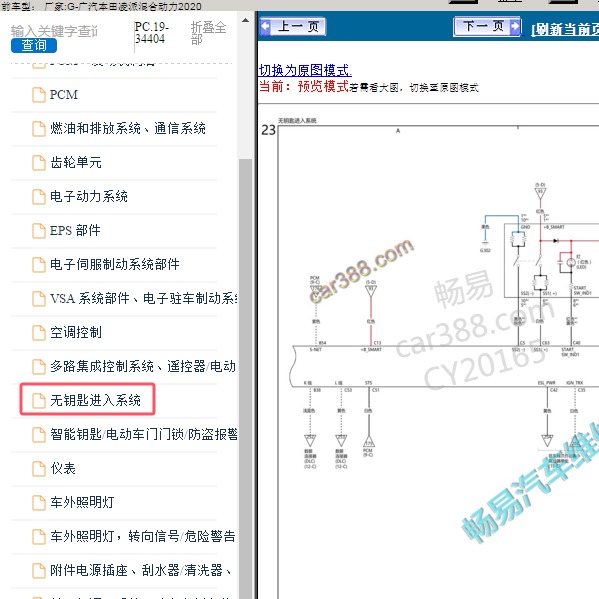Click the PC.19-34404 code text
The image size is (599, 599).
coord(151,33)
